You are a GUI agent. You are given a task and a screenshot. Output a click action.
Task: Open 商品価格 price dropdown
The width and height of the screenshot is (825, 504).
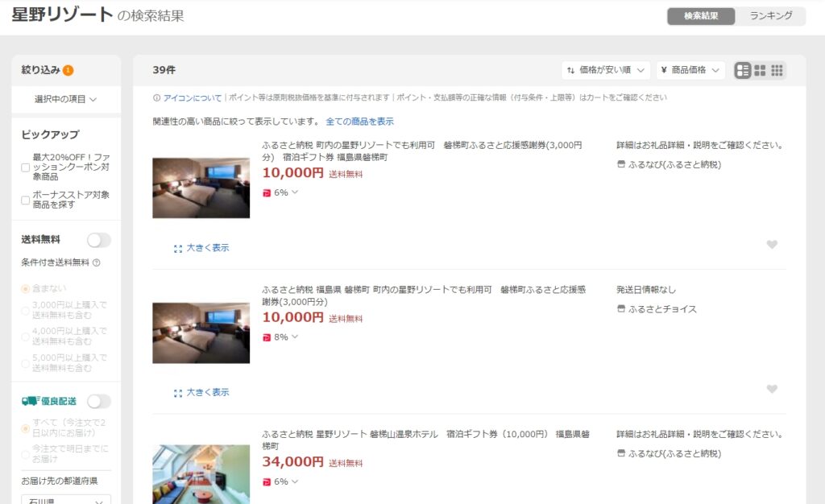(690, 70)
